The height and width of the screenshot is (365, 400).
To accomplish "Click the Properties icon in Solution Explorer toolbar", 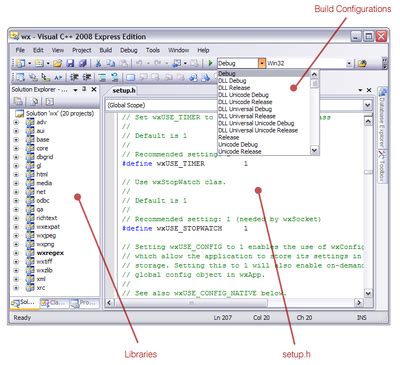I will point(18,101).
